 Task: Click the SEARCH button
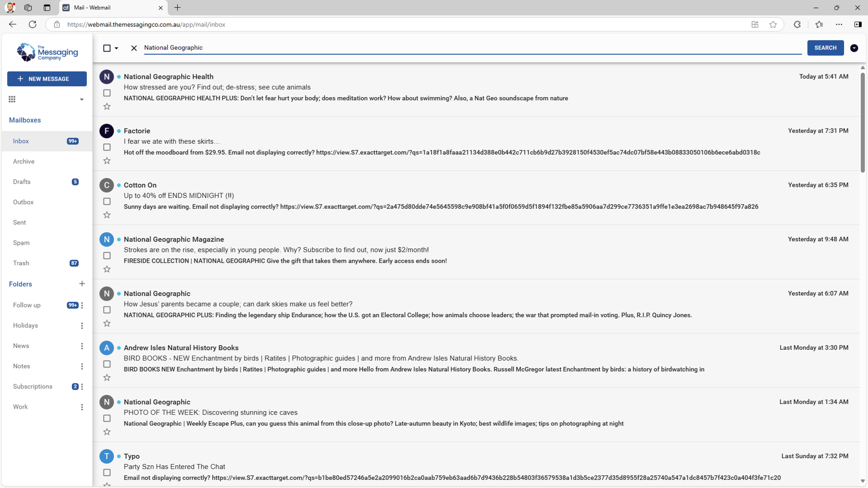825,48
